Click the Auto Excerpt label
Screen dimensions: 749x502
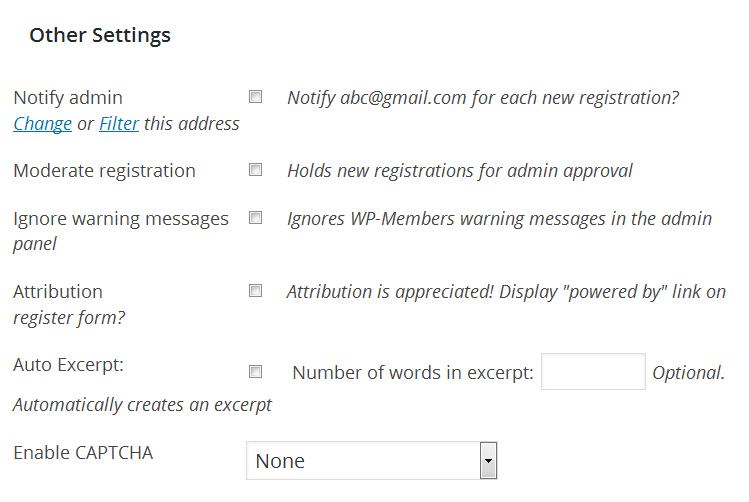coord(68,364)
